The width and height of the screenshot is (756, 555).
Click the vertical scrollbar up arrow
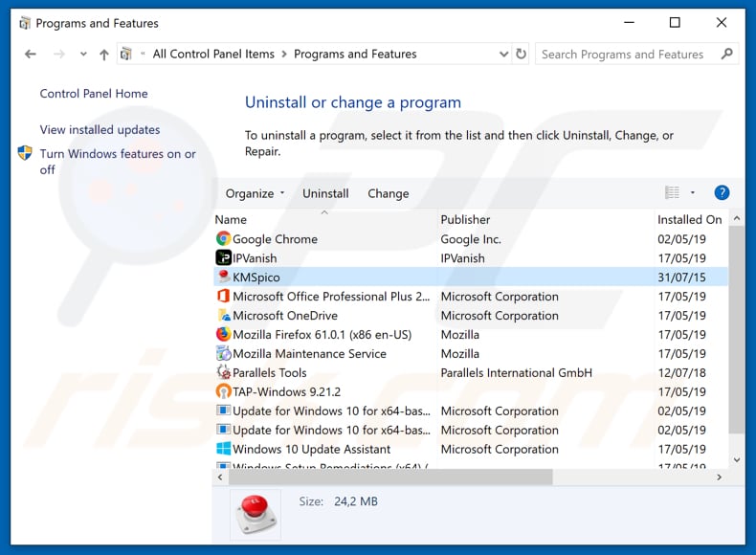(736, 218)
